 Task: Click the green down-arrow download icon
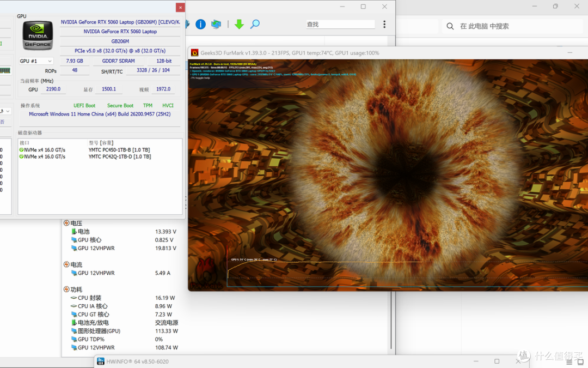click(239, 25)
